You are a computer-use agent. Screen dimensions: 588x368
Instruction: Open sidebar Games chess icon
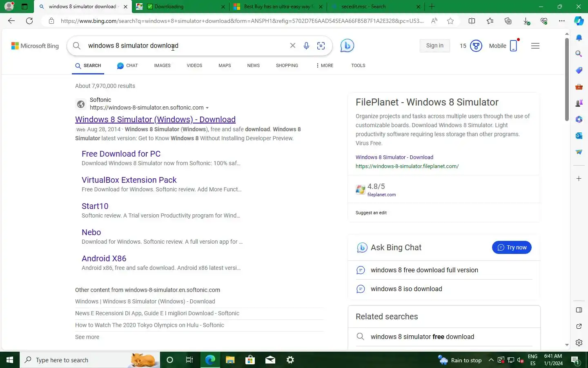point(579,103)
